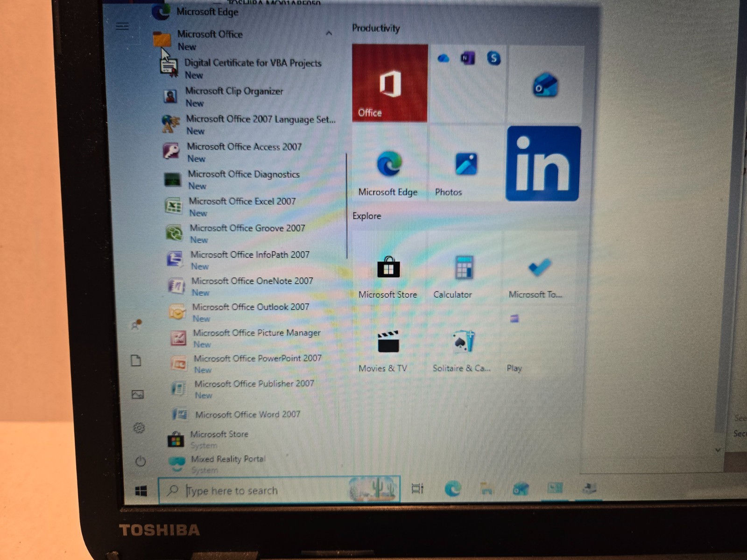Image resolution: width=747 pixels, height=560 pixels.
Task: Click the 'Microsoft Office Excel 2007' label
Action: 242,201
